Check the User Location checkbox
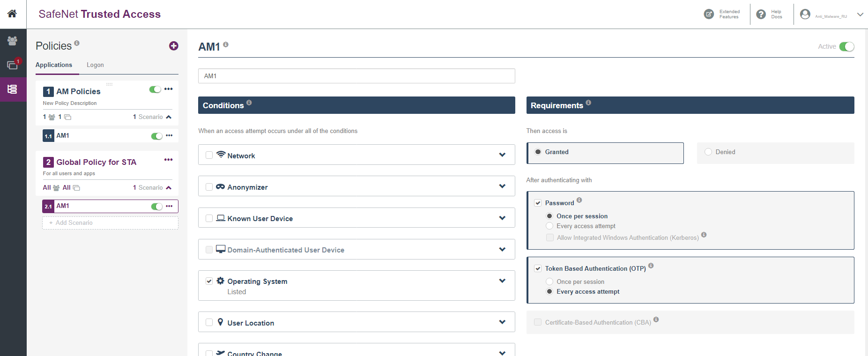The image size is (868, 356). (x=209, y=322)
